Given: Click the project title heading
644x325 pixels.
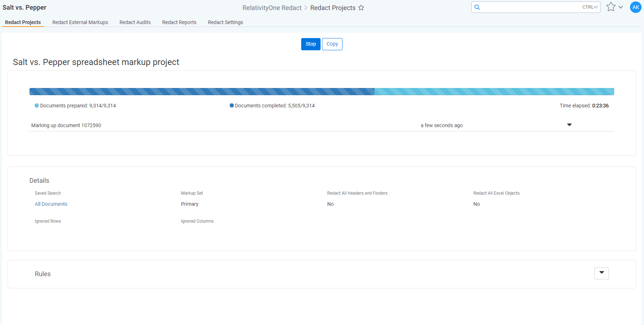Looking at the screenshot, I should click(x=96, y=62).
